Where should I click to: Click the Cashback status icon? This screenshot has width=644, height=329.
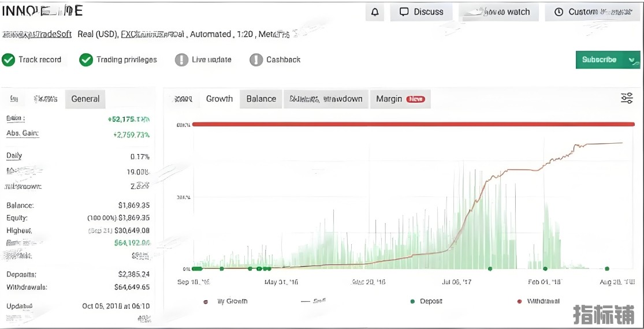coord(256,60)
